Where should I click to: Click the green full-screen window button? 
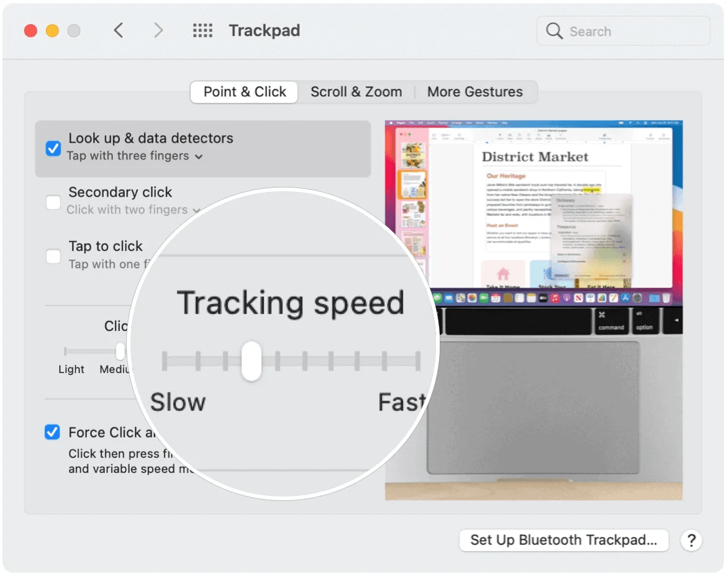[x=74, y=30]
